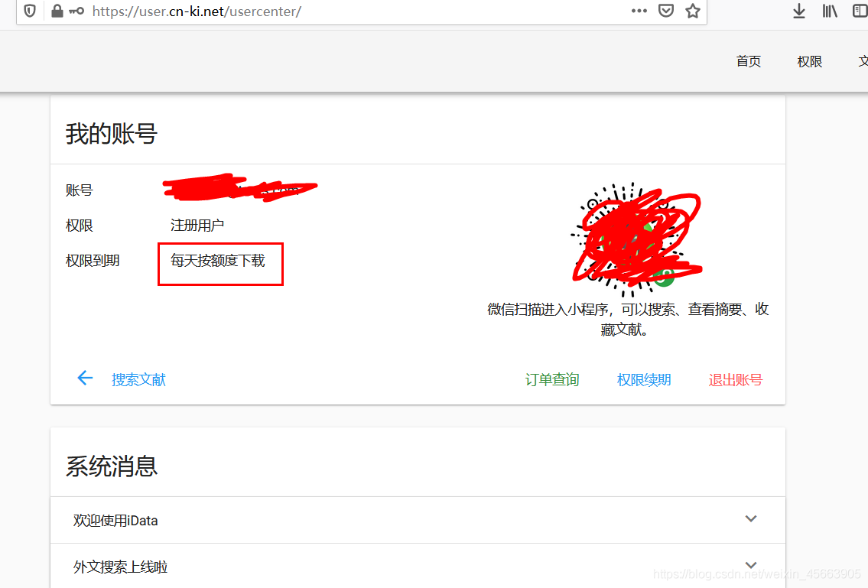Screen dimensions: 868x588
Task: Expand 欢迎使用iData message chevron
Action: (x=751, y=518)
